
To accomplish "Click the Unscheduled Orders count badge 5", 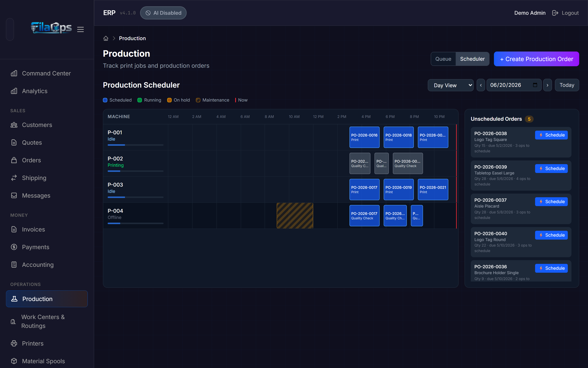I will tap(529, 119).
